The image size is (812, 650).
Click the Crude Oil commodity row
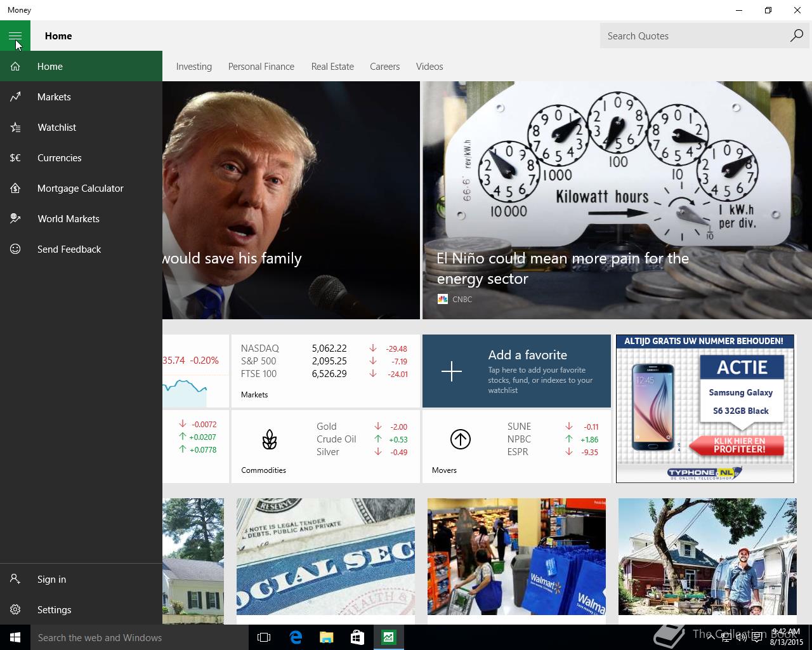coord(362,439)
